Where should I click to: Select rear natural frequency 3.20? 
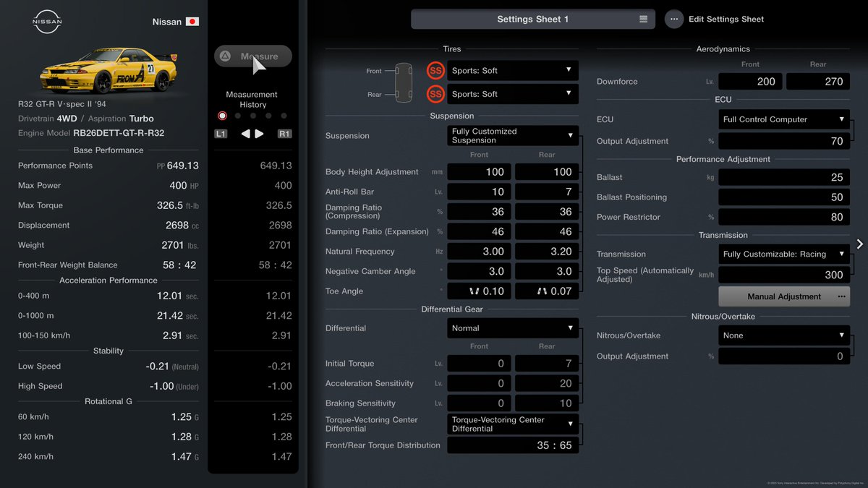pyautogui.click(x=547, y=252)
